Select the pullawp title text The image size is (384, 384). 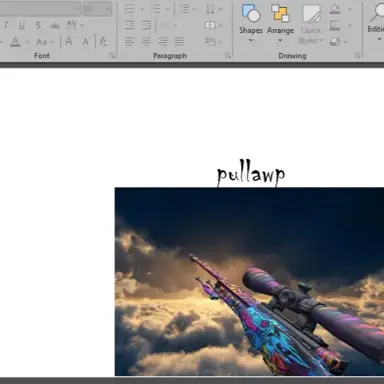(251, 175)
